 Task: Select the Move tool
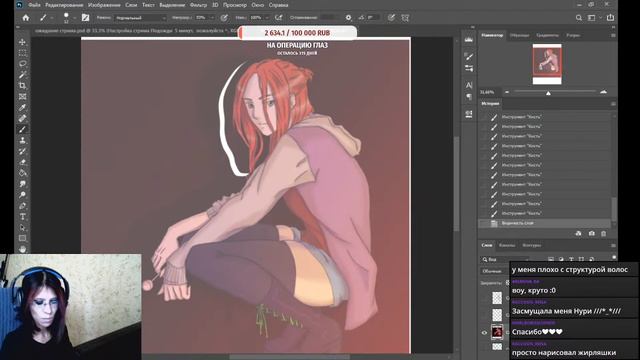click(x=22, y=42)
